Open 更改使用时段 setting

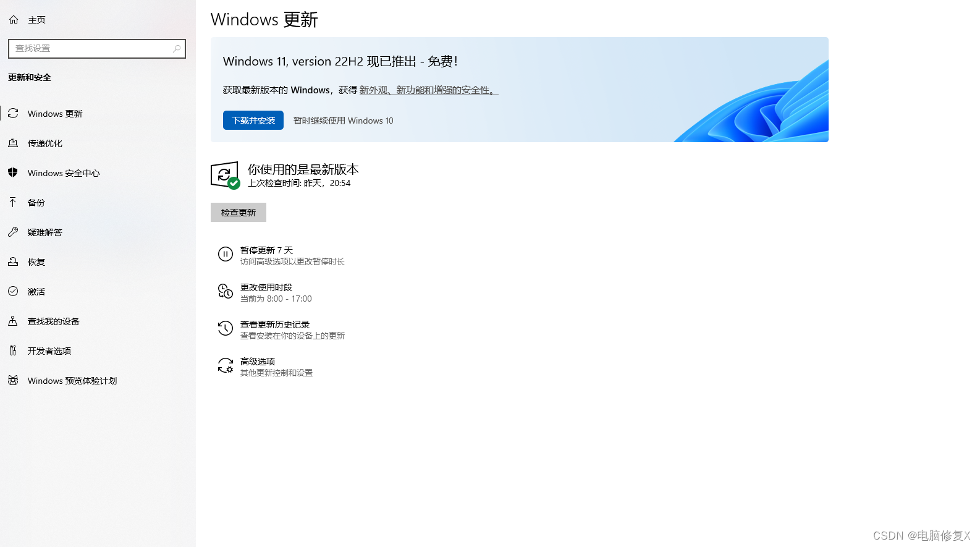pyautogui.click(x=266, y=287)
